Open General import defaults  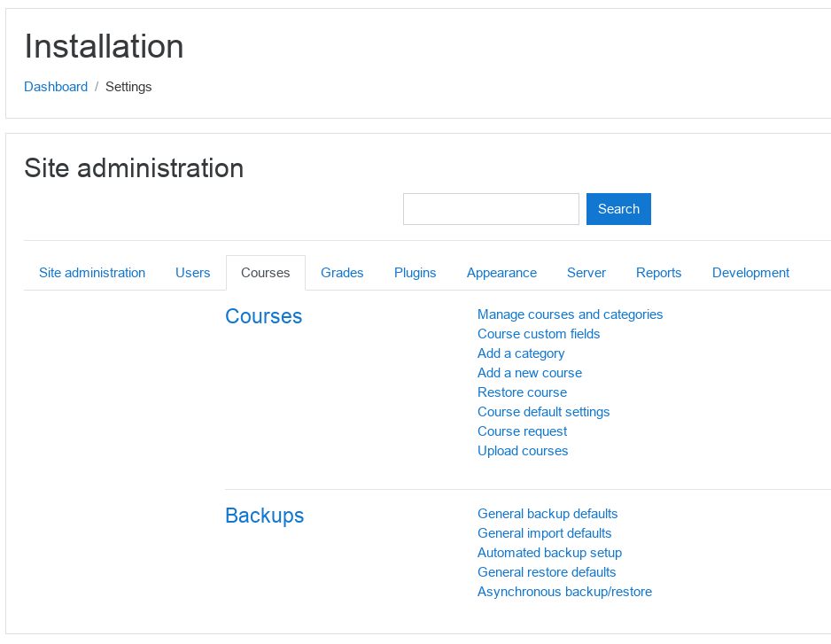pyautogui.click(x=544, y=533)
